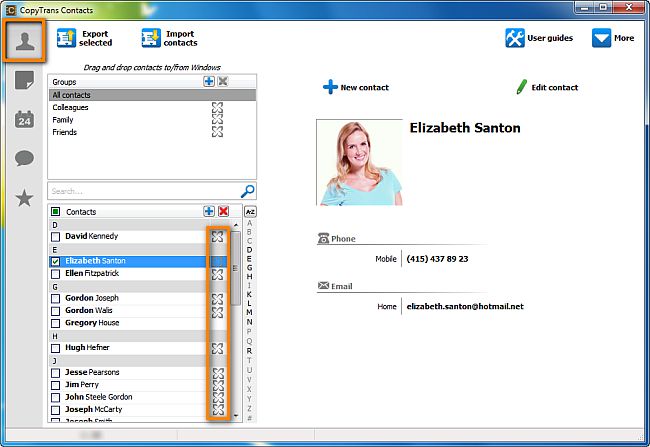Check the Jesse Pearsons checkbox
Viewport: 650px width, 447px height.
tap(55, 373)
